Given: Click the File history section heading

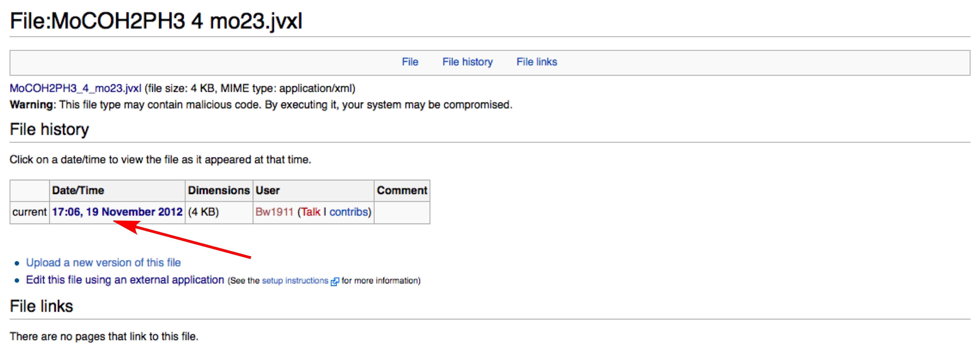Looking at the screenshot, I should click(49, 129).
